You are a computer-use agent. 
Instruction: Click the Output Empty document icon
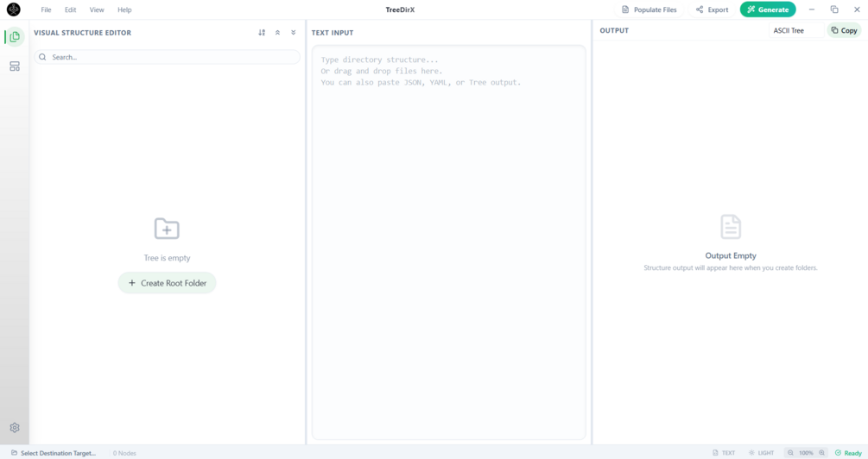731,227
